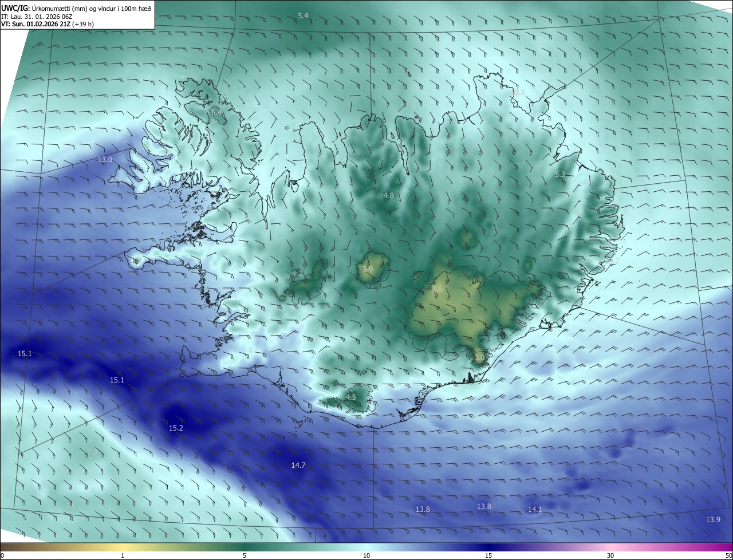Click the 13.9 value label

tap(713, 519)
